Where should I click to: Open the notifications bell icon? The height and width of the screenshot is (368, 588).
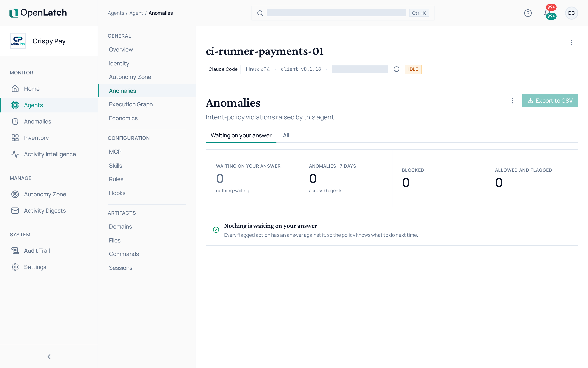pos(547,13)
